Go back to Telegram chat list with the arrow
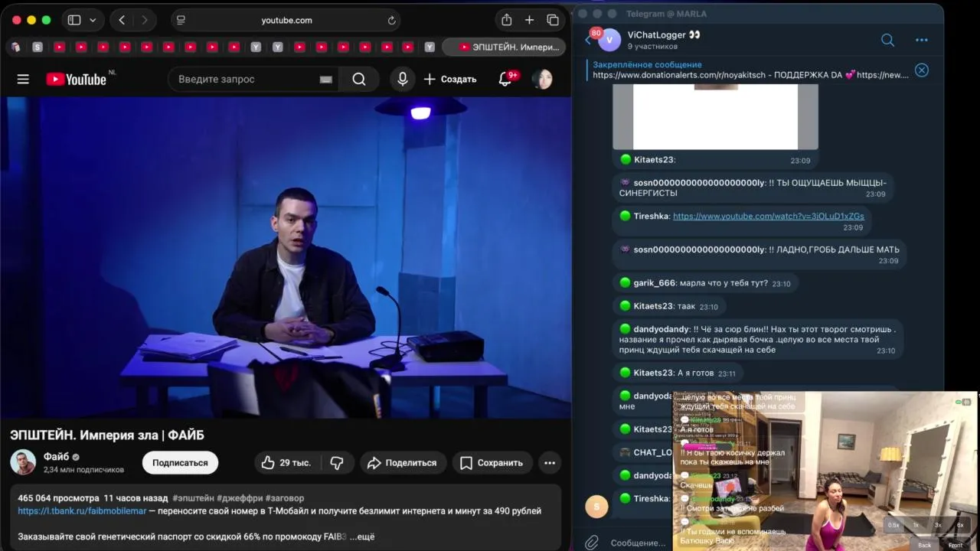 click(588, 40)
